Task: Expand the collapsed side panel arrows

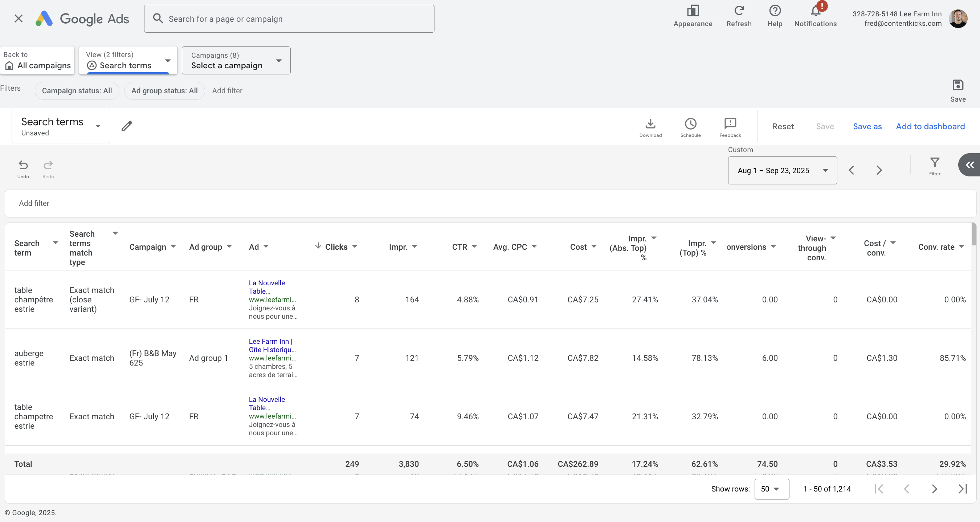Action: pos(969,165)
